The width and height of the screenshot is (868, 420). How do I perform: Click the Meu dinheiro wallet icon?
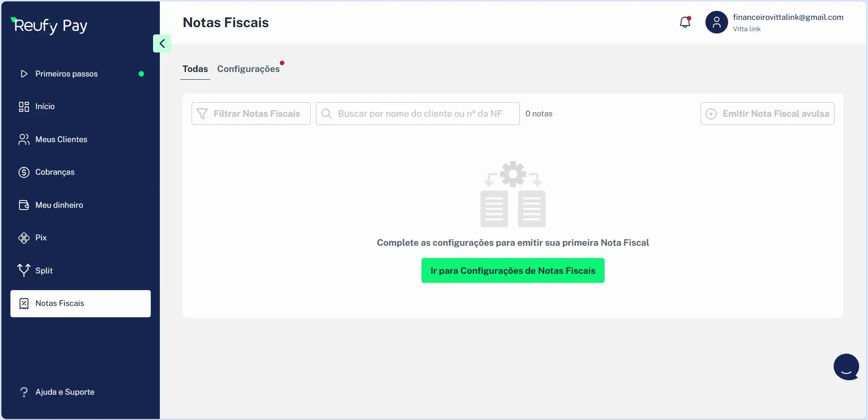[24, 205]
